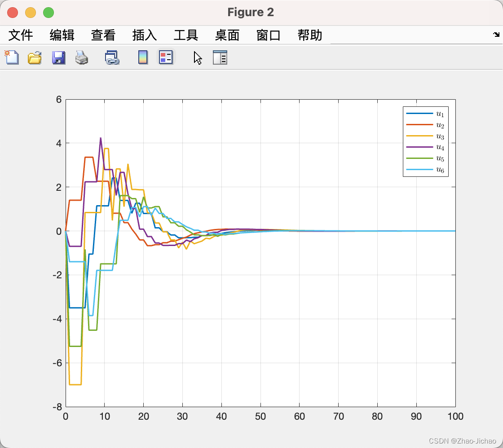503x448 pixels.
Task: Click the x-axis tick label 50
Action: [x=260, y=416]
